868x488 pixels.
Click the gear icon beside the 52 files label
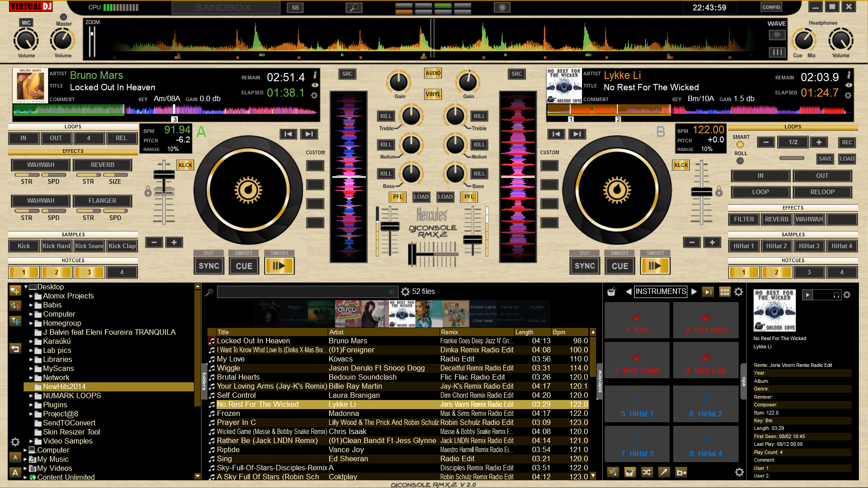[x=405, y=292]
